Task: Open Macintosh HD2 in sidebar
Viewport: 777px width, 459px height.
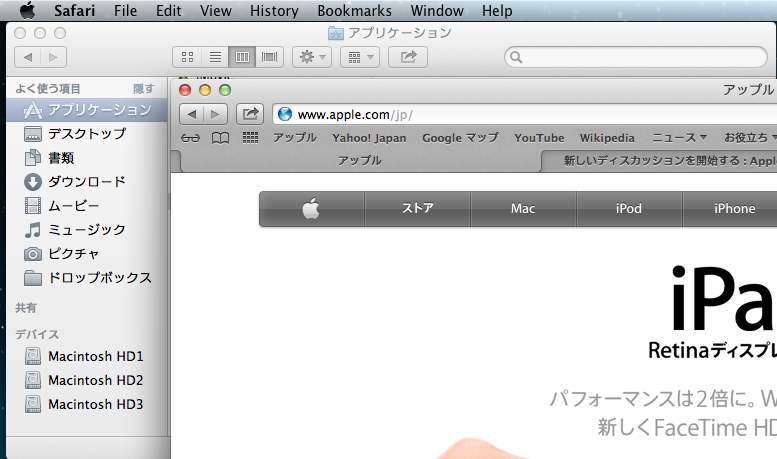Action: pos(87,380)
